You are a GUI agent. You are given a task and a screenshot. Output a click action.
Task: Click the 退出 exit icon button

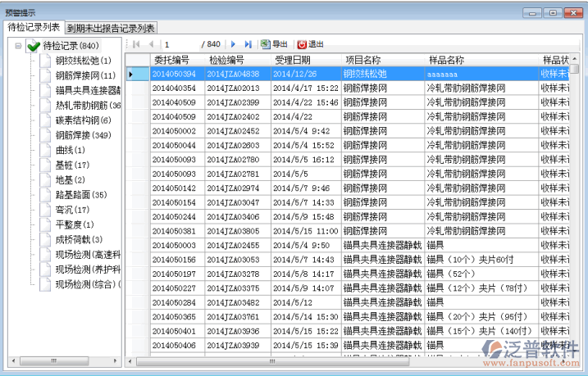point(310,44)
